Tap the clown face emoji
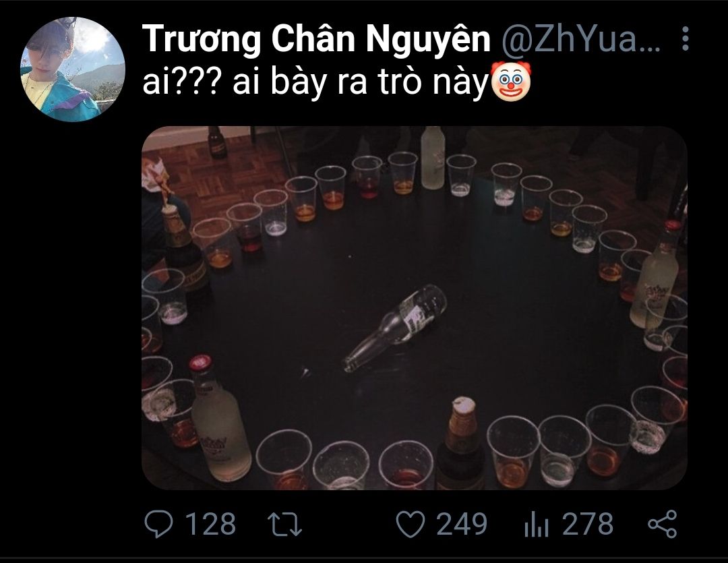Image resolution: width=728 pixels, height=563 pixels. pos(510,84)
